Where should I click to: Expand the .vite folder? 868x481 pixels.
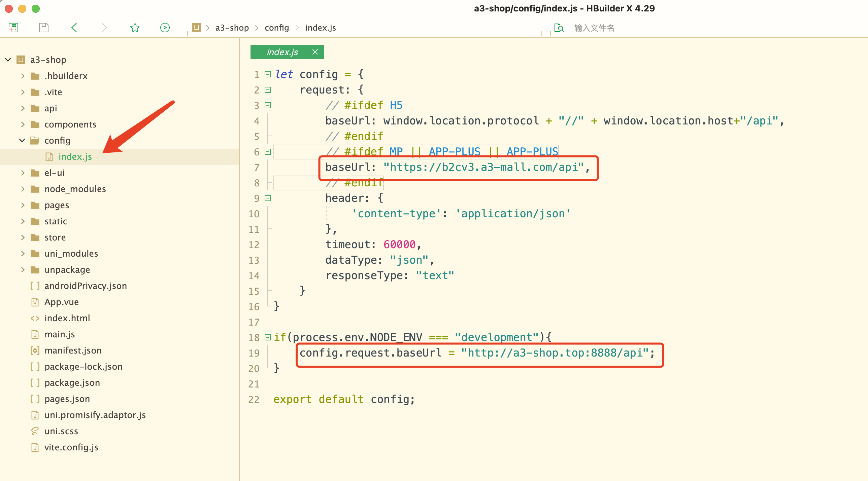23,92
